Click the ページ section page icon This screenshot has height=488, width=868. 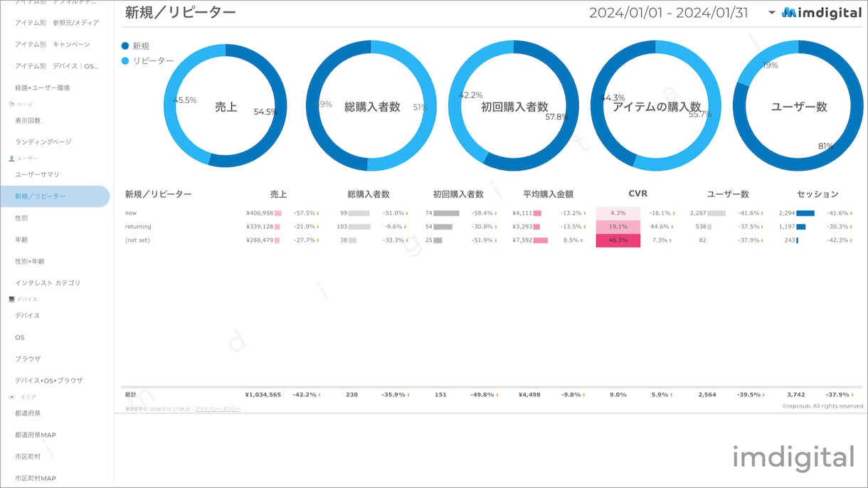point(11,104)
